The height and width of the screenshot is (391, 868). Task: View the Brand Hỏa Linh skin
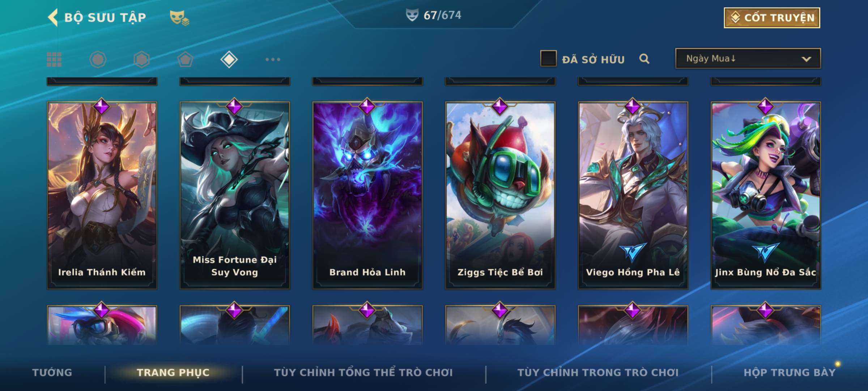[x=367, y=195]
